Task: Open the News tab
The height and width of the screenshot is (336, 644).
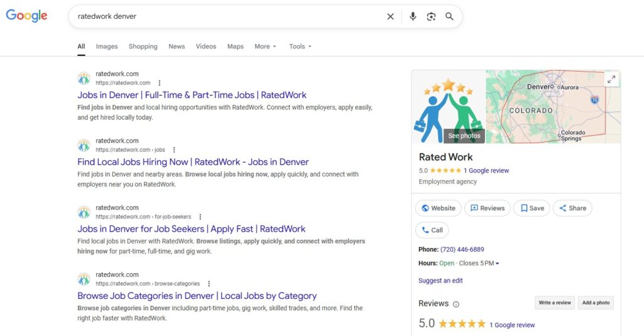Action: (177, 47)
